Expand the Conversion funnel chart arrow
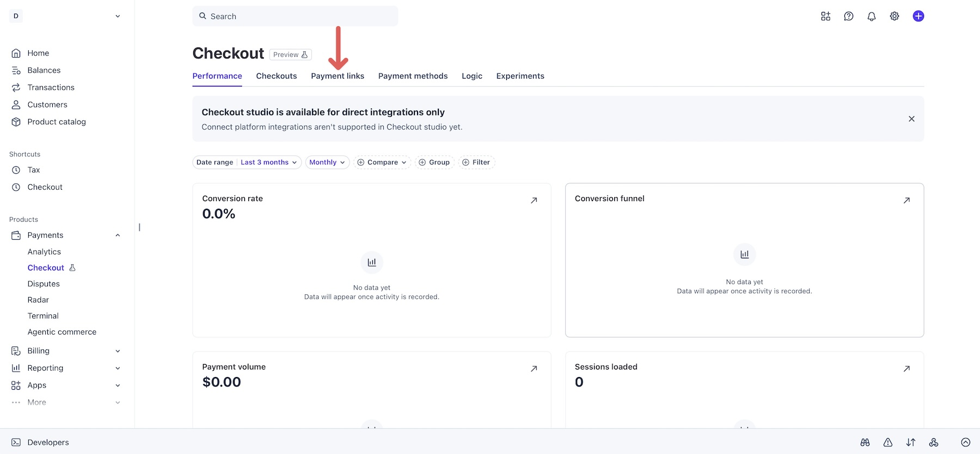 (x=906, y=201)
